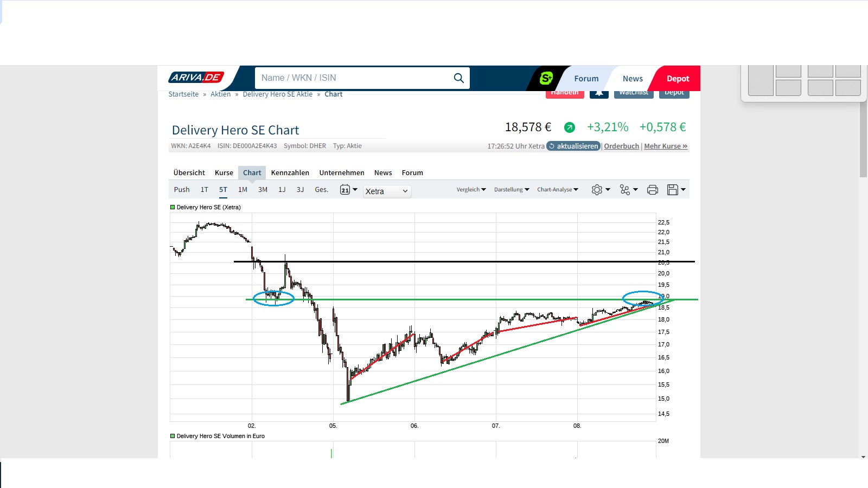Switch to the 3M timeframe

(x=263, y=190)
